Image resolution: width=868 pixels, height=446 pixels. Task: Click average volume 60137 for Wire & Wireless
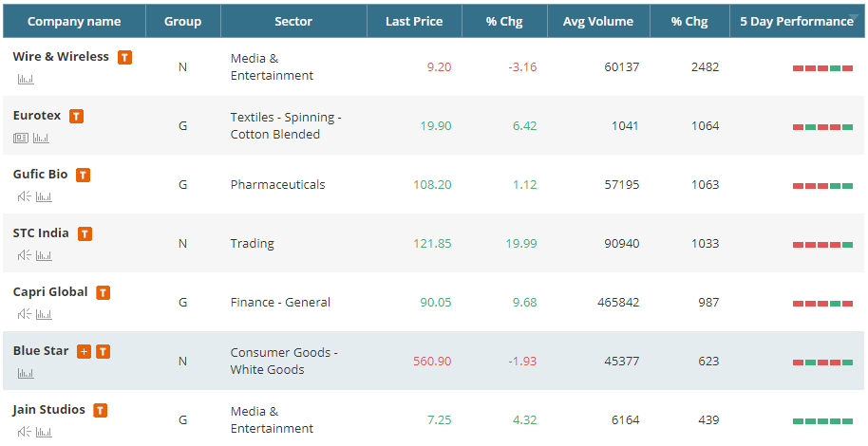coord(622,67)
